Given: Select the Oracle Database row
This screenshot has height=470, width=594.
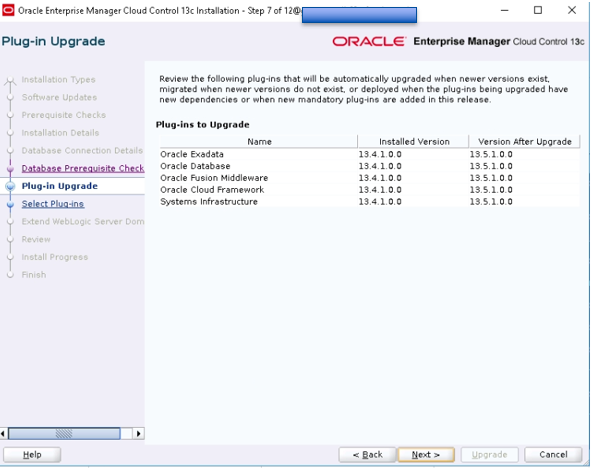Looking at the screenshot, I should click(x=369, y=166).
